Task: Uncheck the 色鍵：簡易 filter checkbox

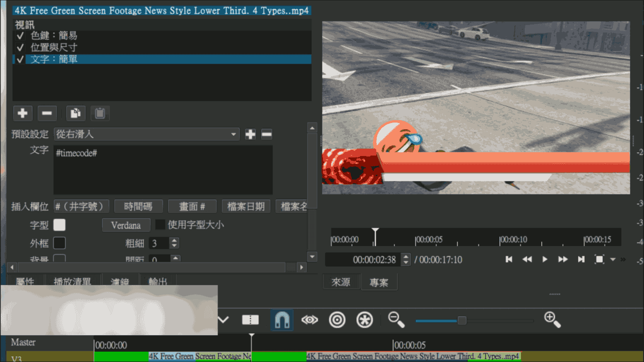Action: coord(20,36)
